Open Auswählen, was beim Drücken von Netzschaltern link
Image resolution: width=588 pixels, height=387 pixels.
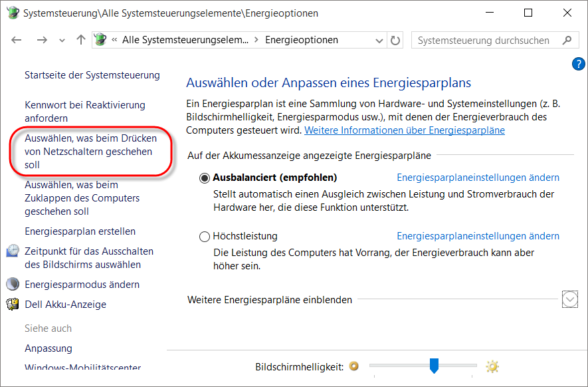[90, 152]
